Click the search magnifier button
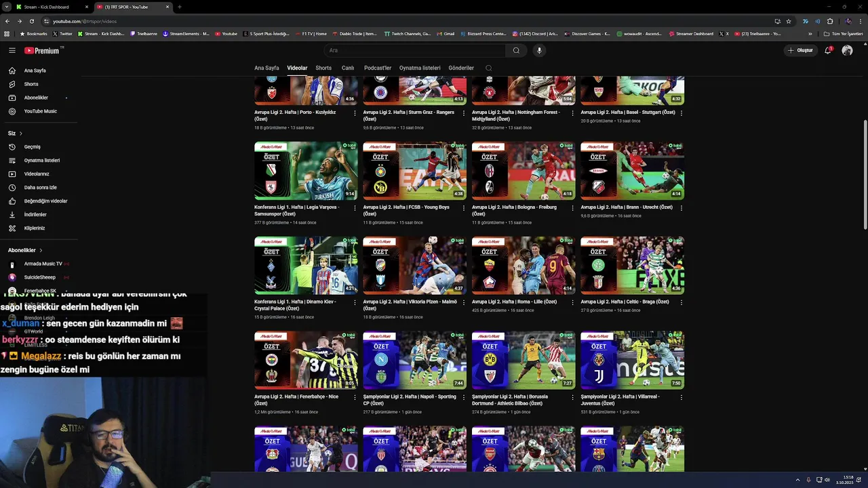 coord(516,50)
